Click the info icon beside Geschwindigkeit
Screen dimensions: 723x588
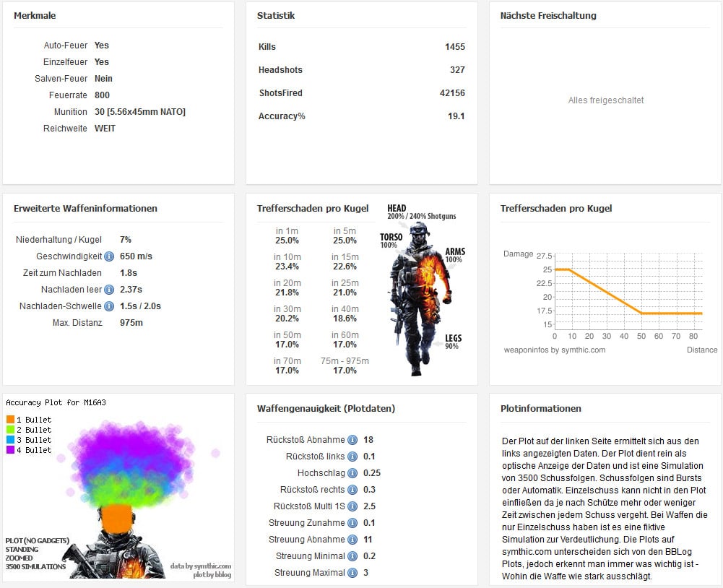[109, 256]
